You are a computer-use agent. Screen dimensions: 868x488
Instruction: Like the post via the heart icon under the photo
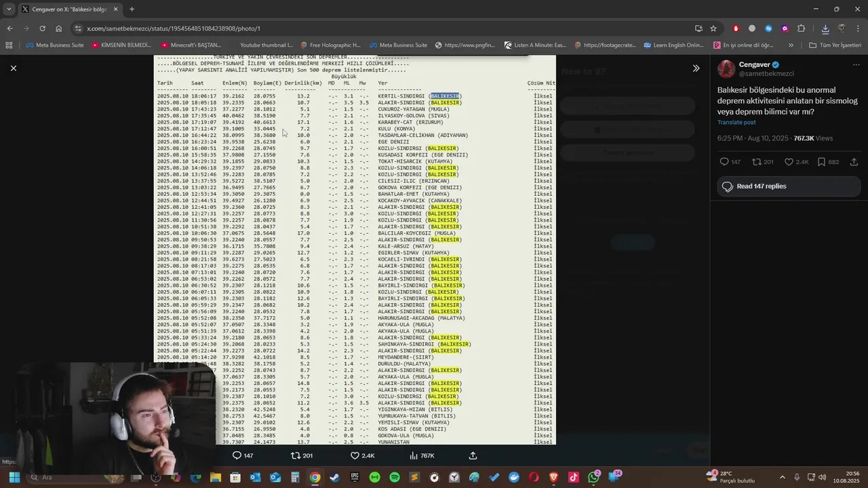[355, 455]
